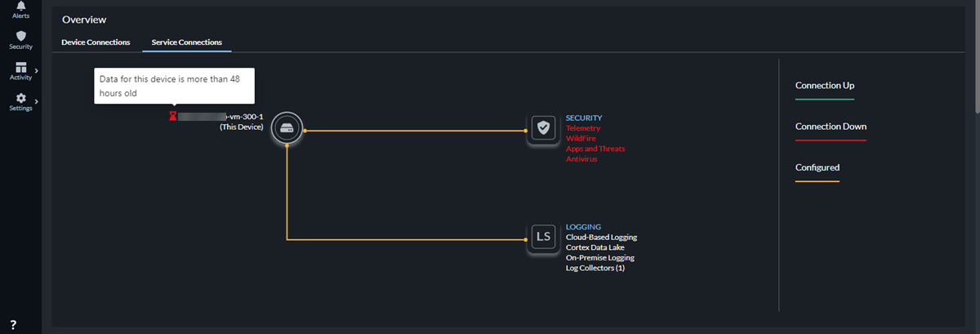Click the help question mark icon
This screenshot has width=980, height=334.
coord(13,325)
